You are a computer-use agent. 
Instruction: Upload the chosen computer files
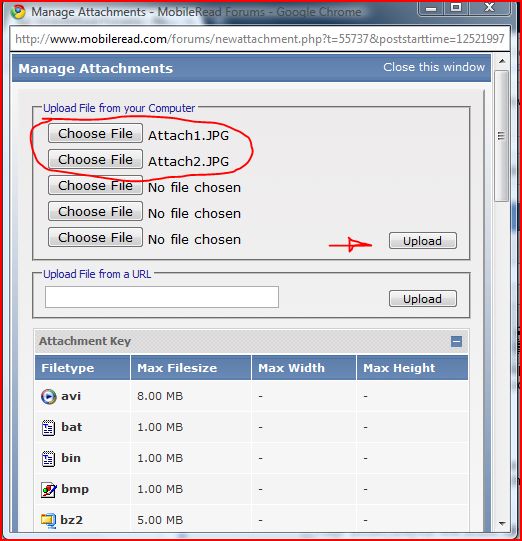point(423,240)
